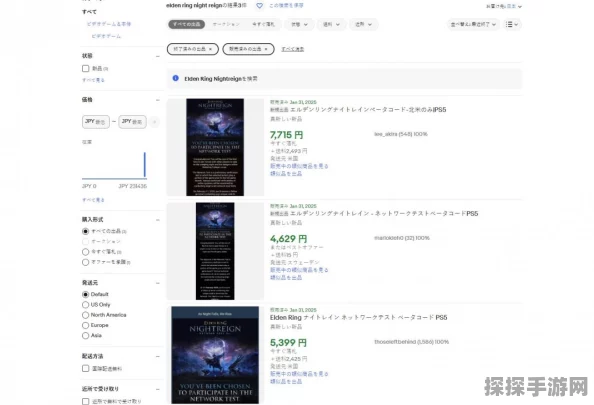The height and width of the screenshot is (405, 594).
Task: Click the heart icon to save this search
Action: (259, 6)
